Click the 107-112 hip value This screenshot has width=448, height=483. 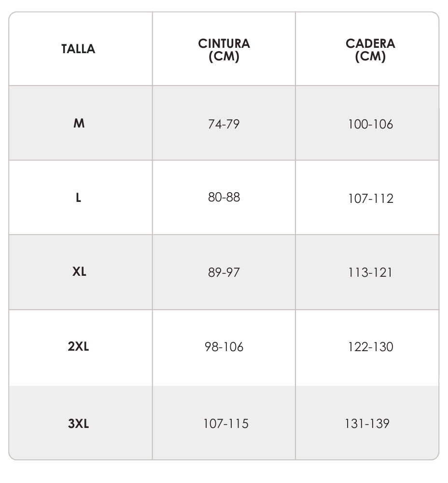click(x=370, y=199)
